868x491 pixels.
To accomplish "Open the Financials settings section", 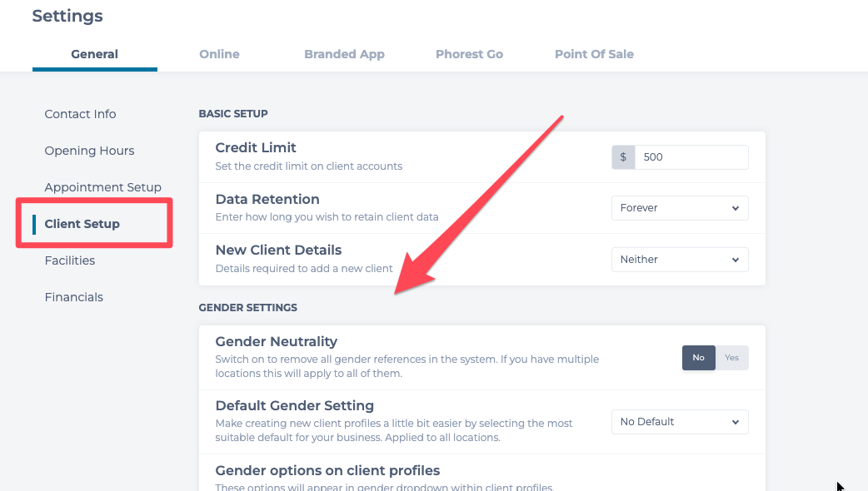I will 73,297.
